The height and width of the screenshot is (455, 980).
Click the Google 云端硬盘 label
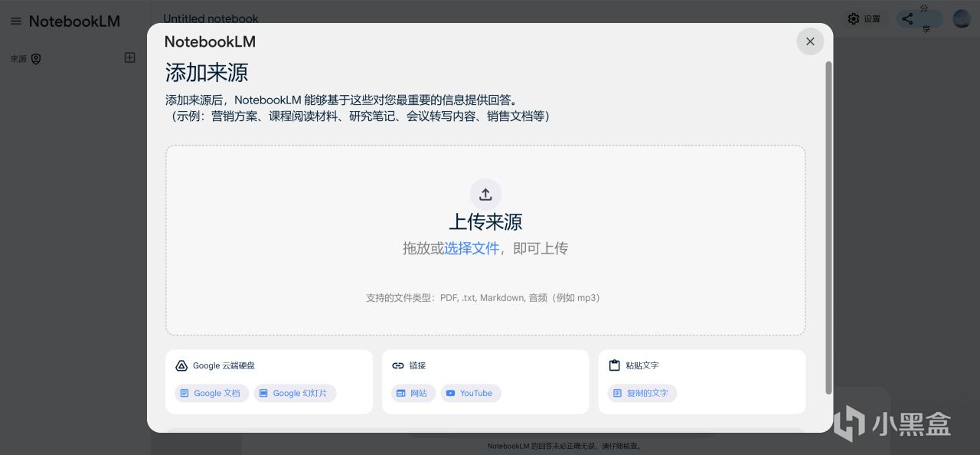[224, 365]
